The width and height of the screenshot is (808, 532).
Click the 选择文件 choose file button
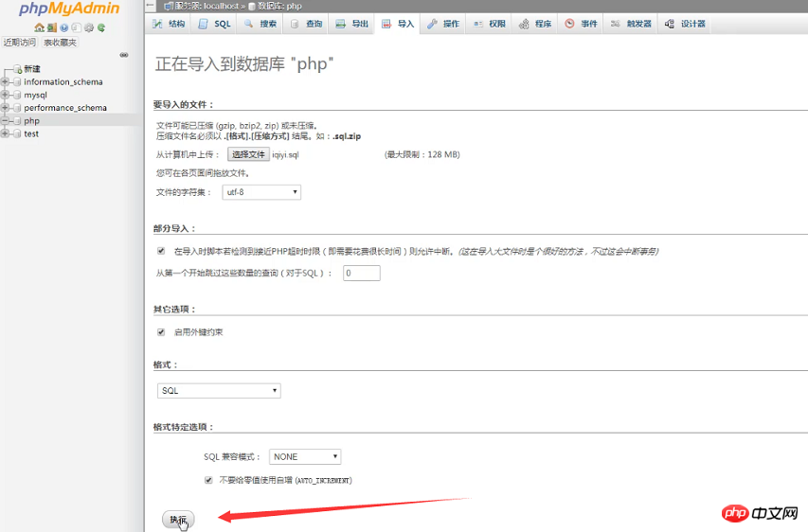(x=248, y=154)
